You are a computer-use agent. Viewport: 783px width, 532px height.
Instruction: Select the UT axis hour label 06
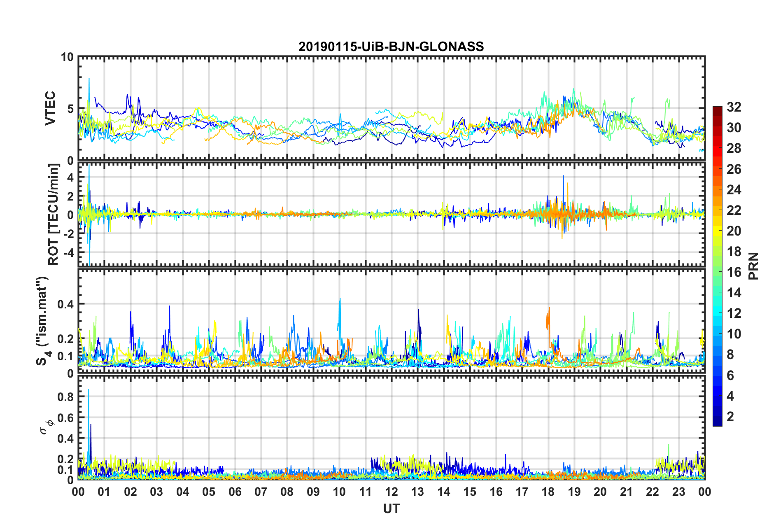[x=235, y=492]
